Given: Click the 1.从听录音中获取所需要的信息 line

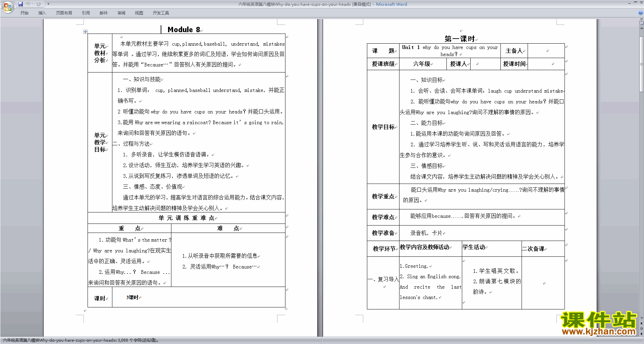Looking at the screenshot, I should tap(220, 256).
